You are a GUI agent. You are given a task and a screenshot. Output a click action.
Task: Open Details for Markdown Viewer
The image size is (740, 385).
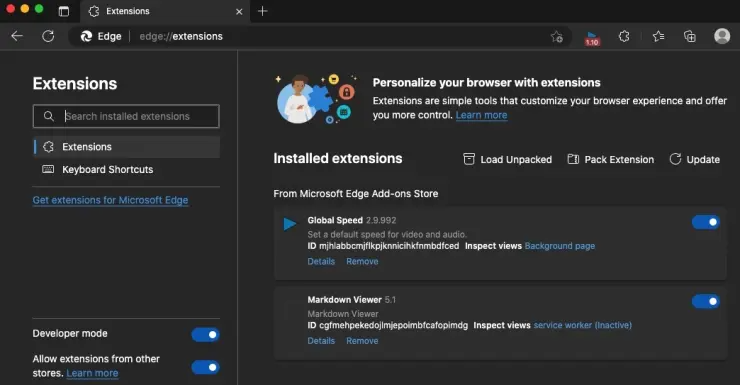coord(321,341)
